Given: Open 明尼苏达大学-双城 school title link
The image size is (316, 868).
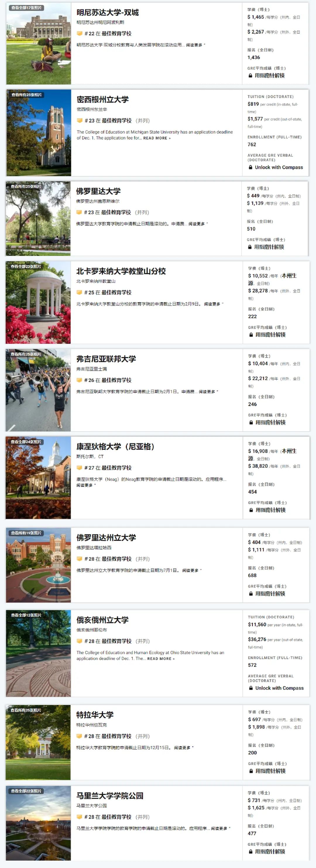Looking at the screenshot, I should [107, 13].
